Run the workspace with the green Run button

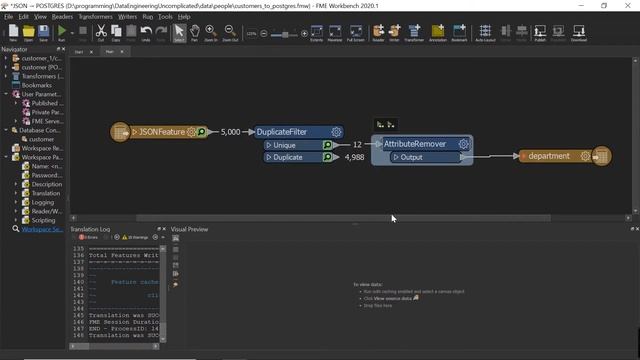(x=62, y=32)
